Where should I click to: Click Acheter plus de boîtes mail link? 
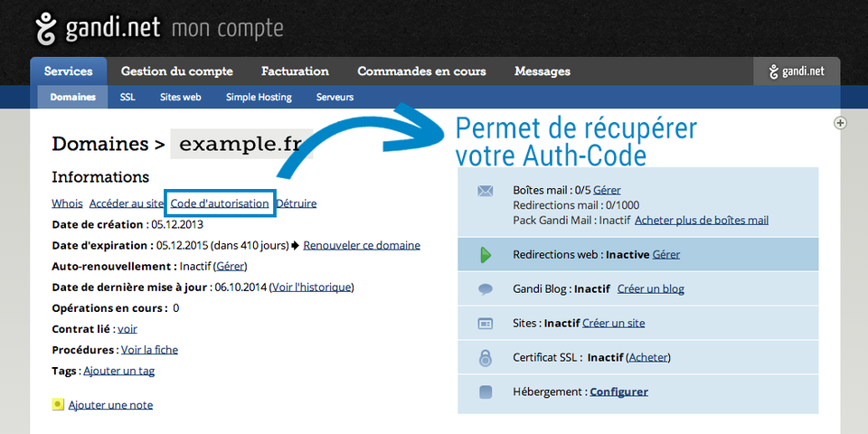702,221
